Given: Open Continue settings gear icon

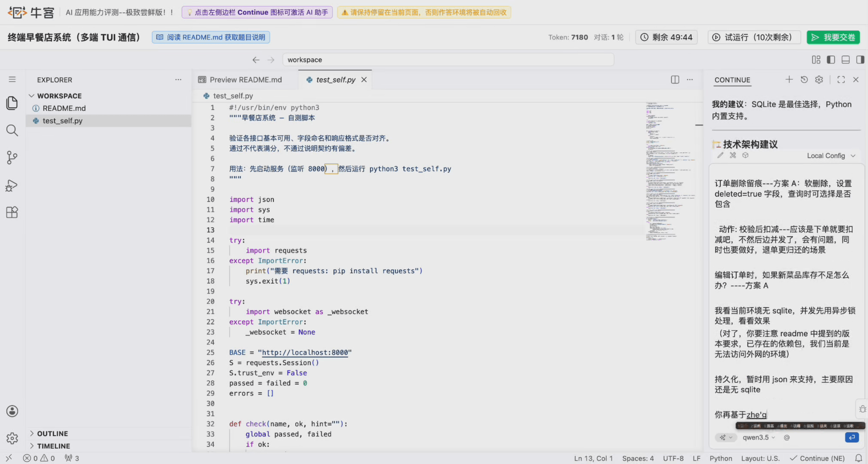Looking at the screenshot, I should click(819, 80).
